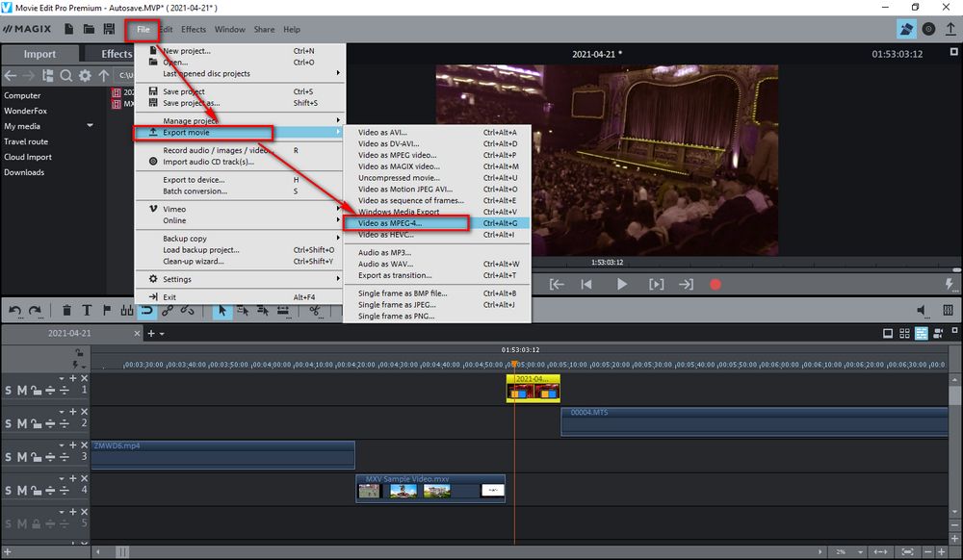
Task: Expand My media dropdown arrow
Action: [91, 126]
